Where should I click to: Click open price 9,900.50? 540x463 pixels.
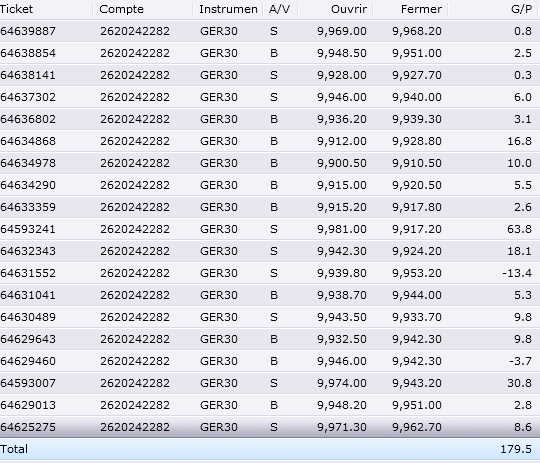[x=342, y=163]
